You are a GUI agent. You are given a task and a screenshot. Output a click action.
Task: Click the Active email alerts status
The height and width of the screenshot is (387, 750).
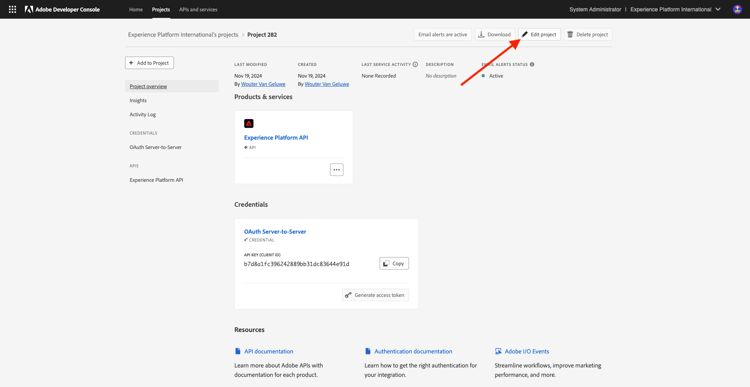(x=496, y=76)
